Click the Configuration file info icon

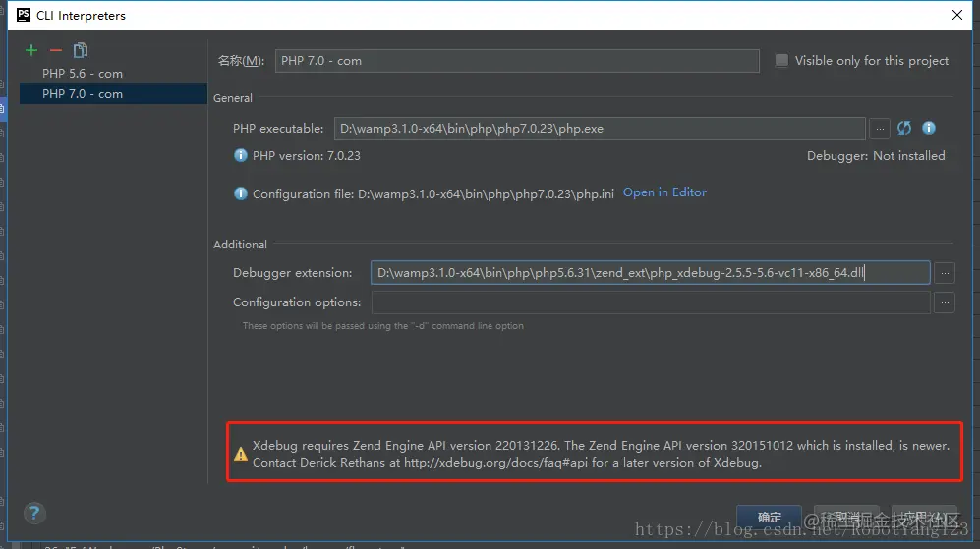(240, 193)
